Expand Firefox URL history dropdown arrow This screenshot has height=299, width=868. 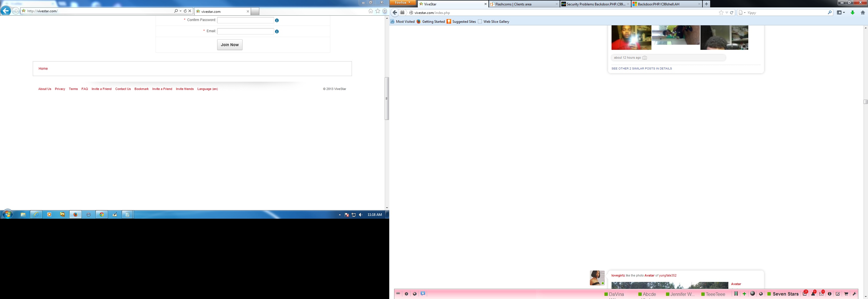[727, 13]
